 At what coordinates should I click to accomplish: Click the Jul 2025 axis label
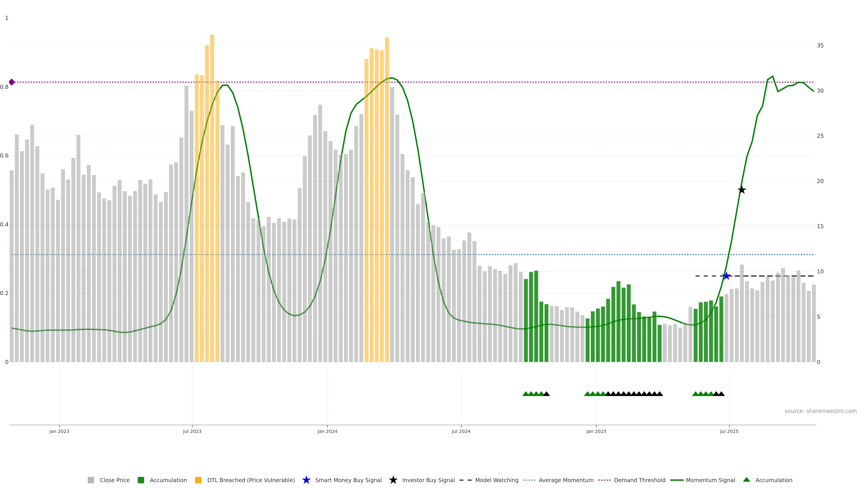(729, 431)
